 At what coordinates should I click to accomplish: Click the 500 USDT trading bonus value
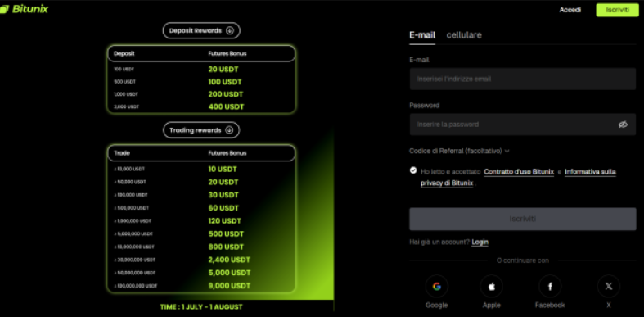pos(226,234)
